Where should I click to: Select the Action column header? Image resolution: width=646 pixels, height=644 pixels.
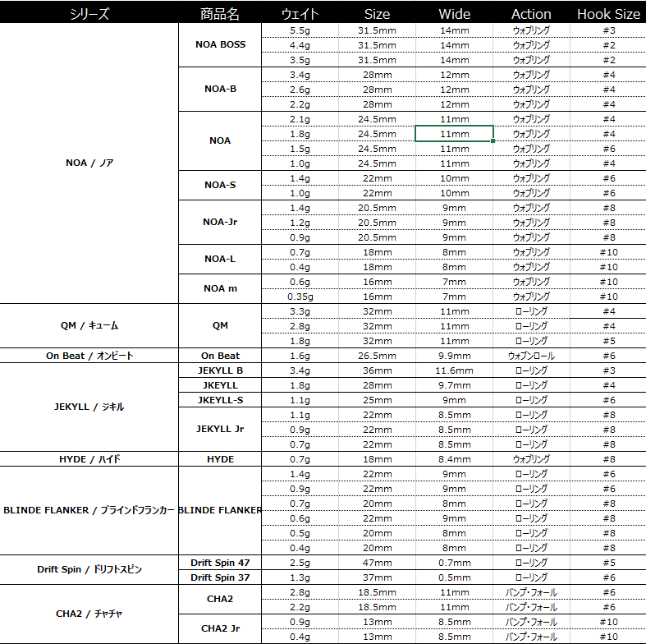[x=531, y=14]
